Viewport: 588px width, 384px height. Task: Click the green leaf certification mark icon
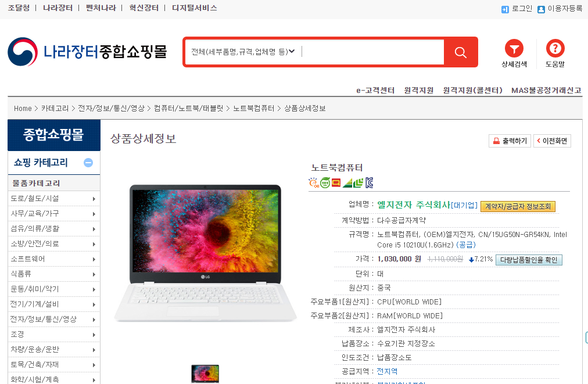click(x=358, y=182)
